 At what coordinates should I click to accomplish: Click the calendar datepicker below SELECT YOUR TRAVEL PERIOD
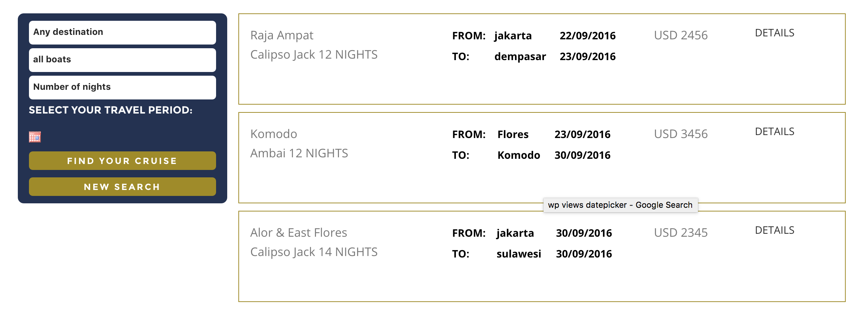[x=35, y=137]
